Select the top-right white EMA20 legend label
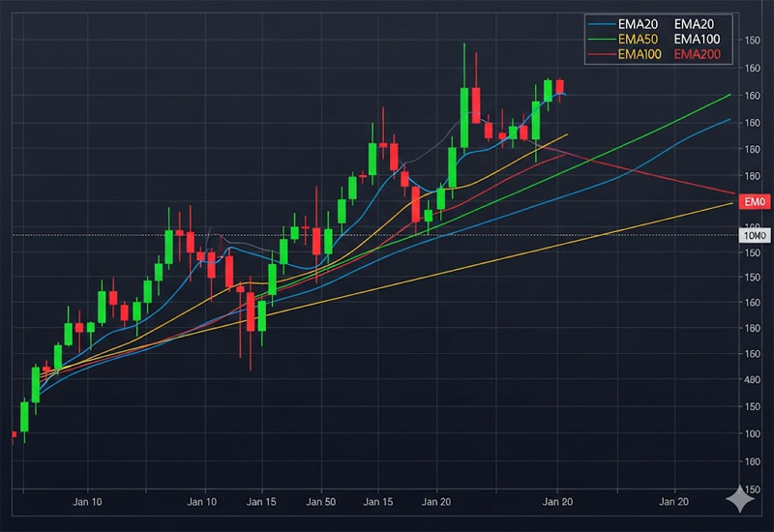Image resolution: width=774 pixels, height=532 pixels. pyautogui.click(x=693, y=23)
